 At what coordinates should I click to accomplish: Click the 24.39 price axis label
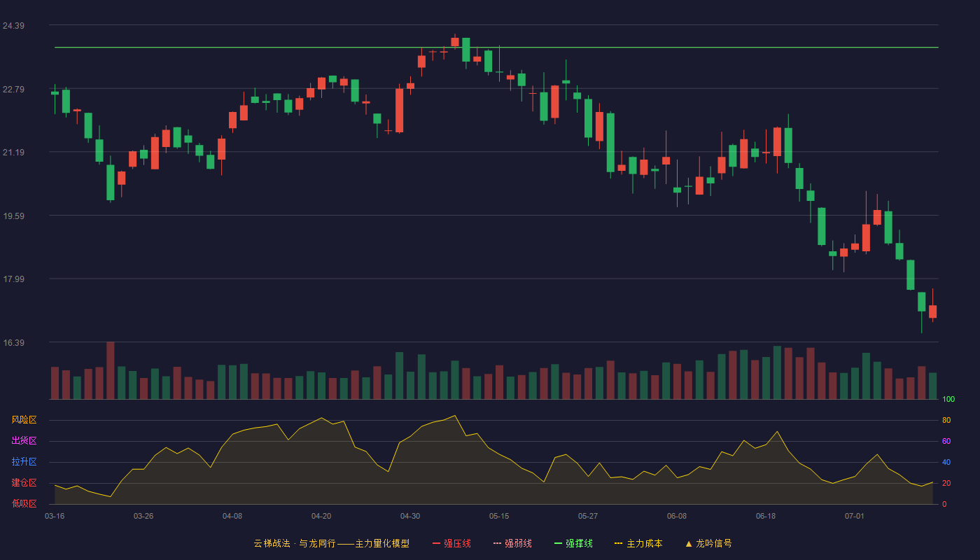pos(14,26)
